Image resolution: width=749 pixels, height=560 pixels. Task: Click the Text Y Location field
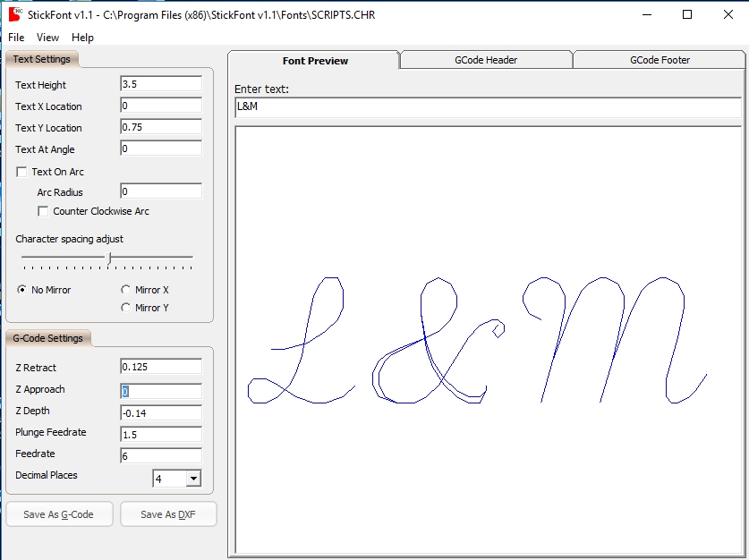161,127
